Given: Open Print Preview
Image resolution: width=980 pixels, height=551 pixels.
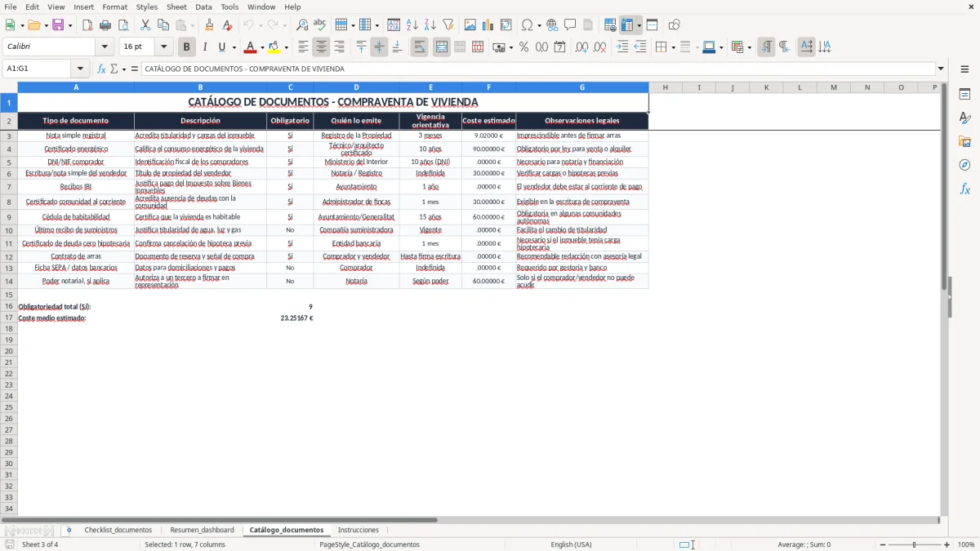Looking at the screenshot, I should pos(123,25).
